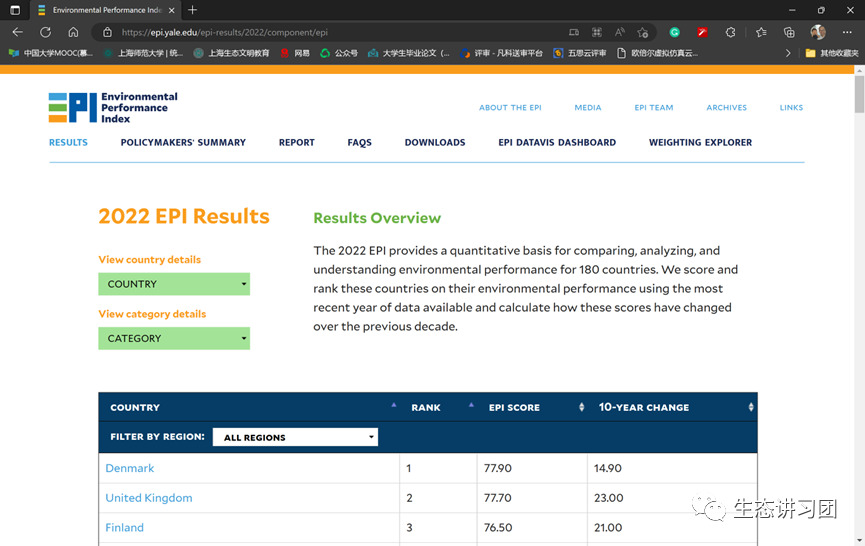Click the QR code icon in address bar
The height and width of the screenshot is (546, 865).
click(596, 33)
